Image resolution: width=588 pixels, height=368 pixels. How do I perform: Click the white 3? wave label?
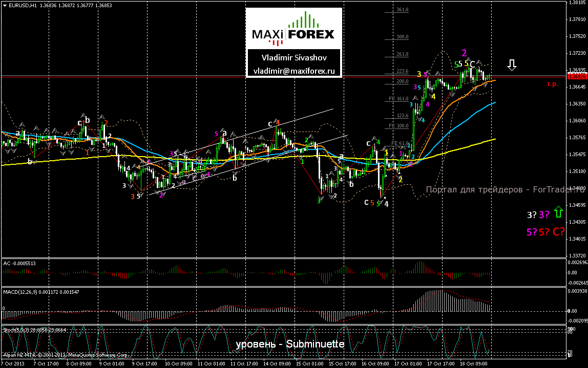(x=532, y=215)
